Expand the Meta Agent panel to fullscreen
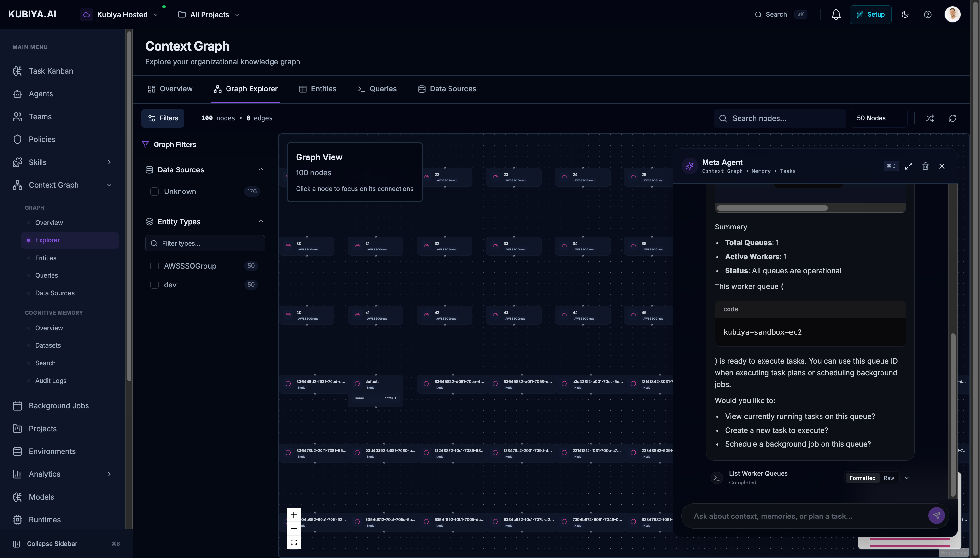980x558 pixels. click(x=909, y=166)
